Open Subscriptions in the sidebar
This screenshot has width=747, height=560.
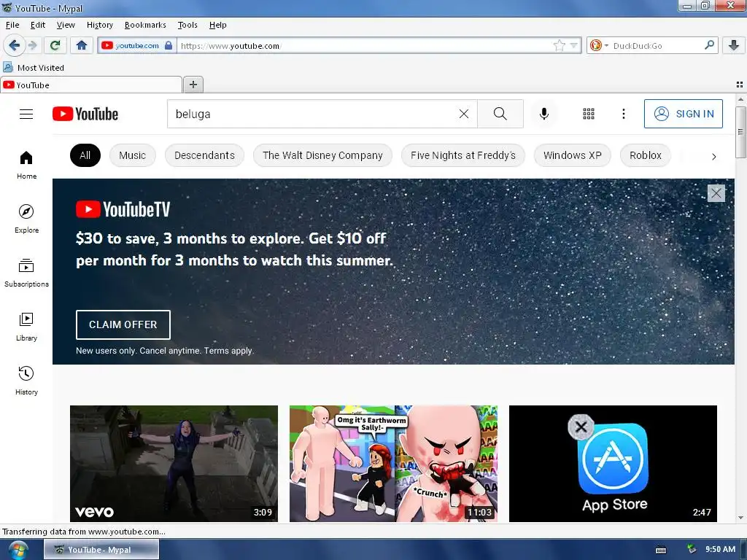[27, 273]
